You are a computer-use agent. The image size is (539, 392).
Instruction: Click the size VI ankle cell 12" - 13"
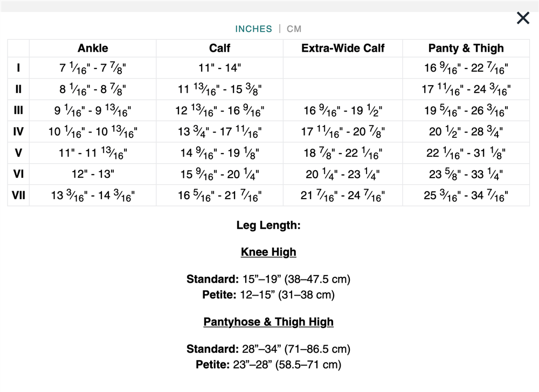[93, 174]
